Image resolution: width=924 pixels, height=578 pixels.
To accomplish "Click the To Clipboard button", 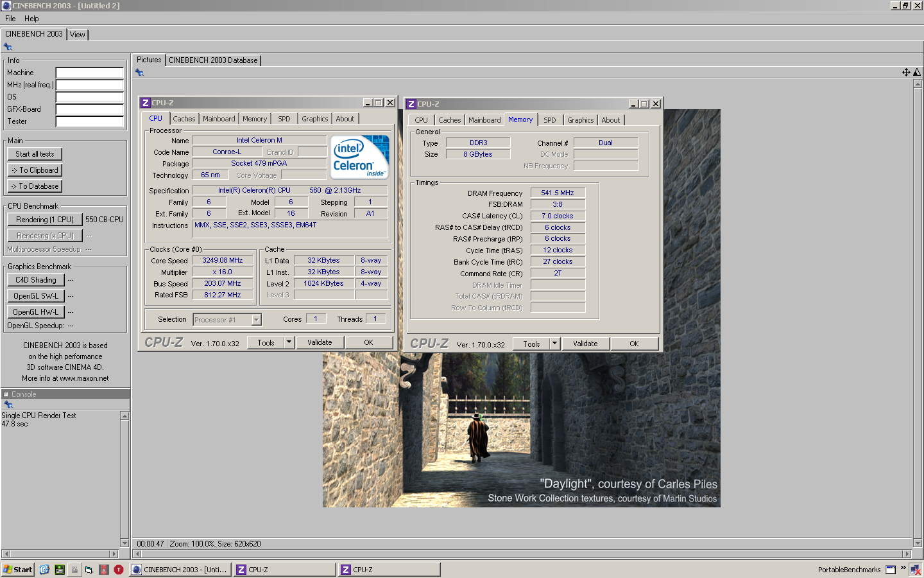I will [35, 170].
